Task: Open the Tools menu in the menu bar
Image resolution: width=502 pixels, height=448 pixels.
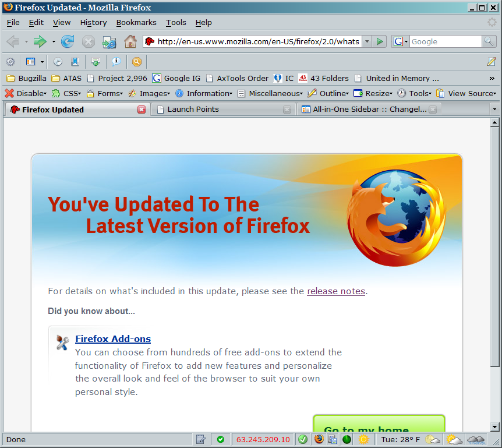Action: coord(176,22)
